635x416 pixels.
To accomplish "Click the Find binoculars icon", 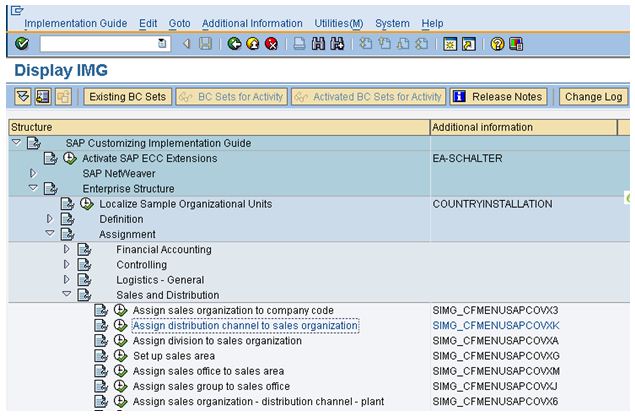I will pyautogui.click(x=319, y=44).
